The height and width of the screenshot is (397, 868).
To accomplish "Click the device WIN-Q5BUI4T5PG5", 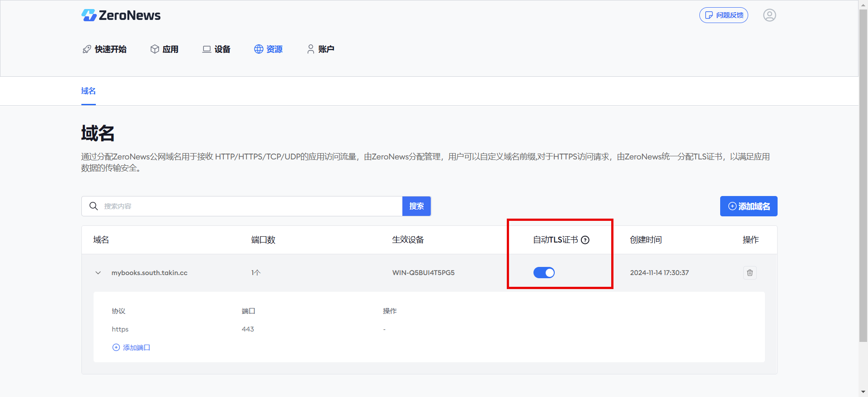I will click(424, 273).
